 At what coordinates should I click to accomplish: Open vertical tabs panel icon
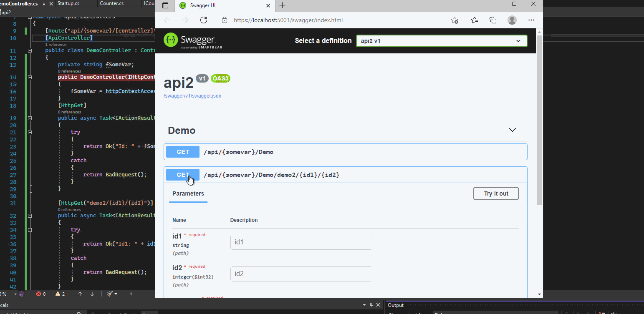click(165, 5)
